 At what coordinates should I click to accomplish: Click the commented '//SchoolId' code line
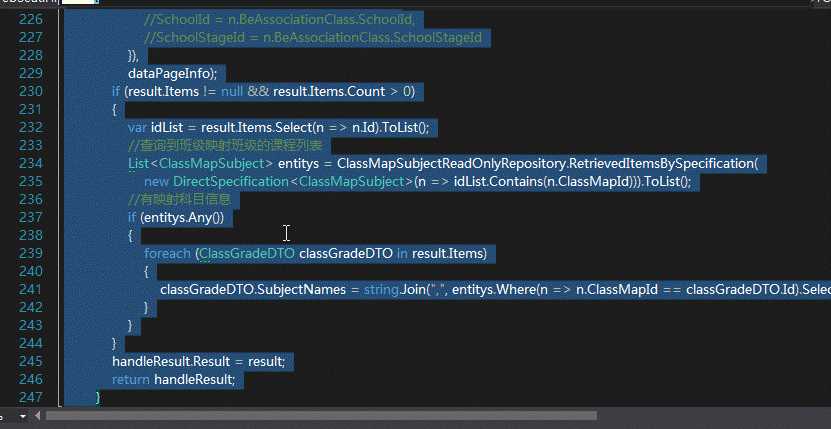point(279,20)
